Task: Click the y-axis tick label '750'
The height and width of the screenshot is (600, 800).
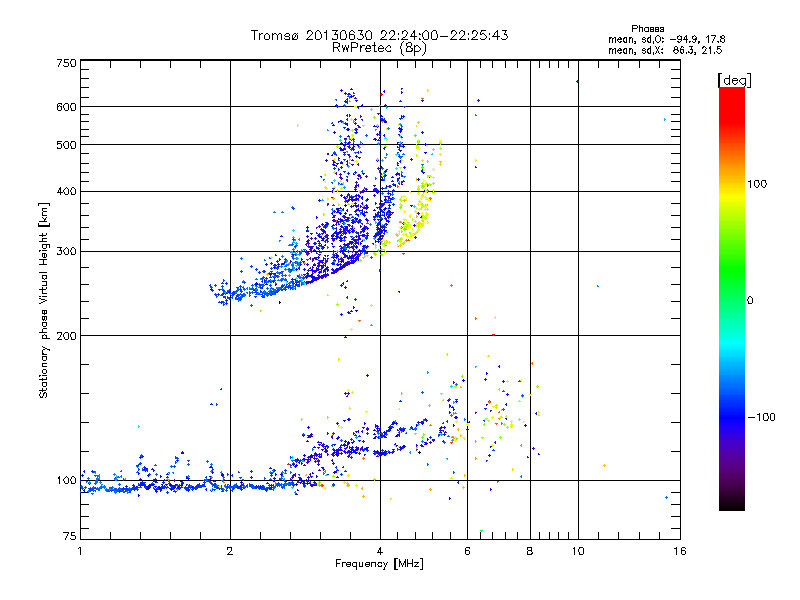Action: 67,63
